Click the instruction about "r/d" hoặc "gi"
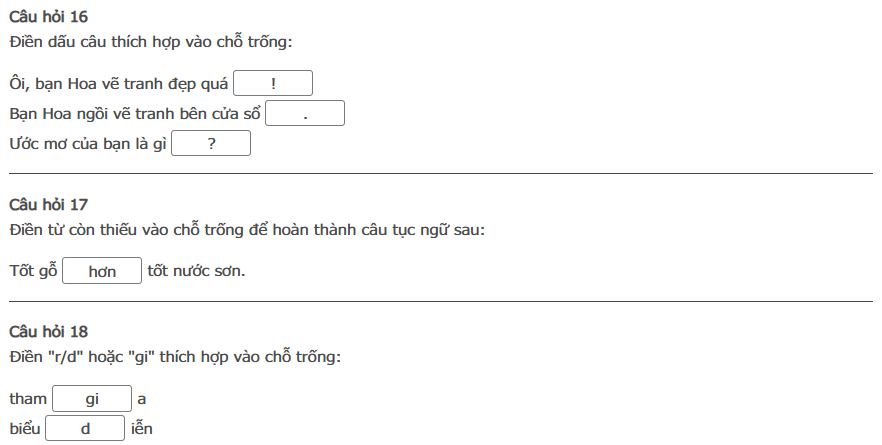 point(175,356)
